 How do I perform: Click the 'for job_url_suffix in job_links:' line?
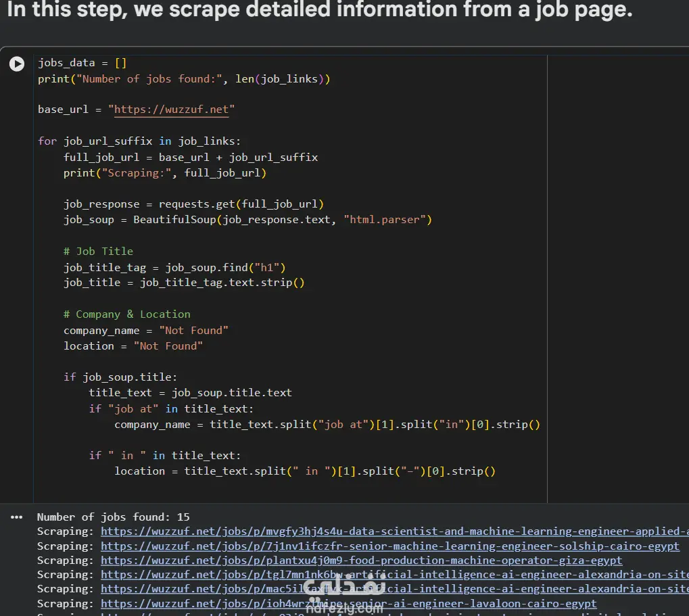click(x=139, y=141)
